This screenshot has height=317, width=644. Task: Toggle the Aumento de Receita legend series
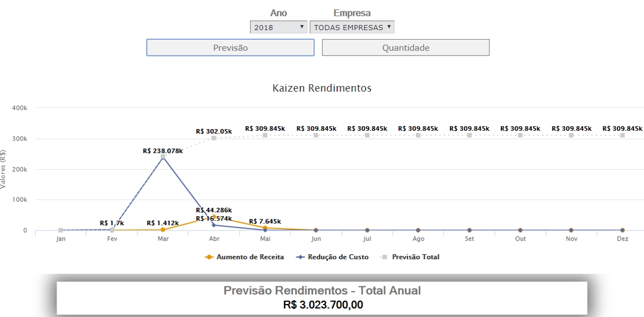click(245, 257)
